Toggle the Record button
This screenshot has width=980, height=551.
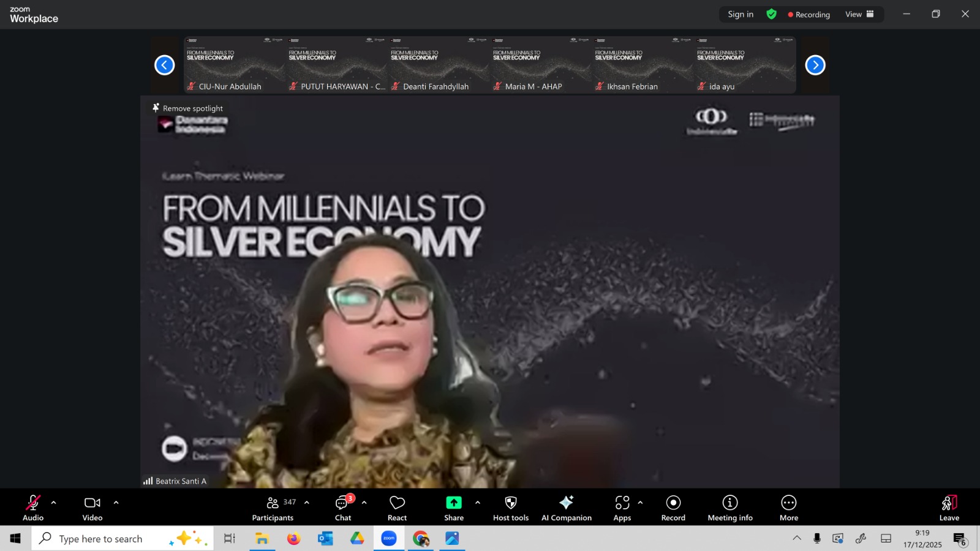(673, 508)
